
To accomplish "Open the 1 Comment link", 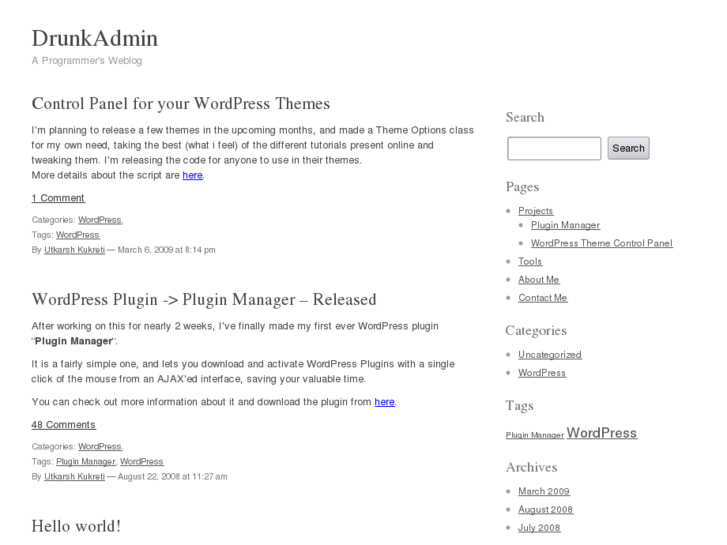I will 58,198.
